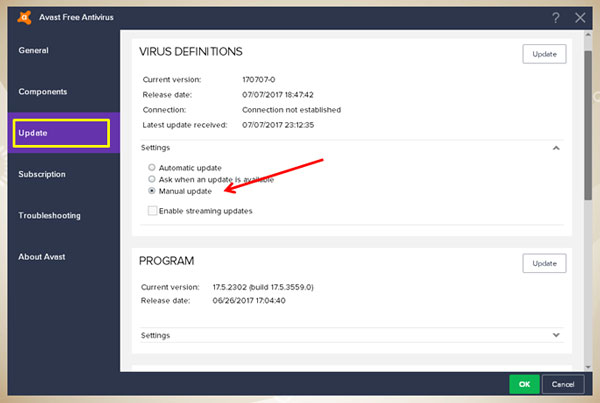Click the virus definitions version 170707-0
Viewport: 600px width, 403px height.
click(x=259, y=80)
